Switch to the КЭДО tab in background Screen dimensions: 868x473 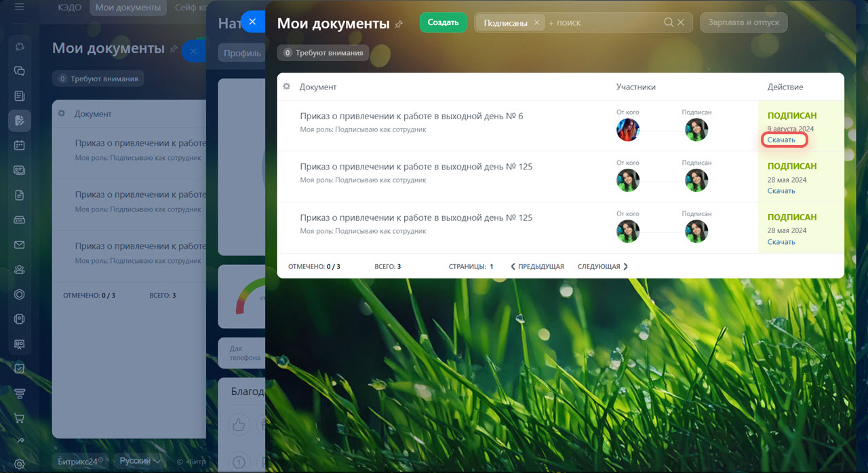click(x=70, y=7)
